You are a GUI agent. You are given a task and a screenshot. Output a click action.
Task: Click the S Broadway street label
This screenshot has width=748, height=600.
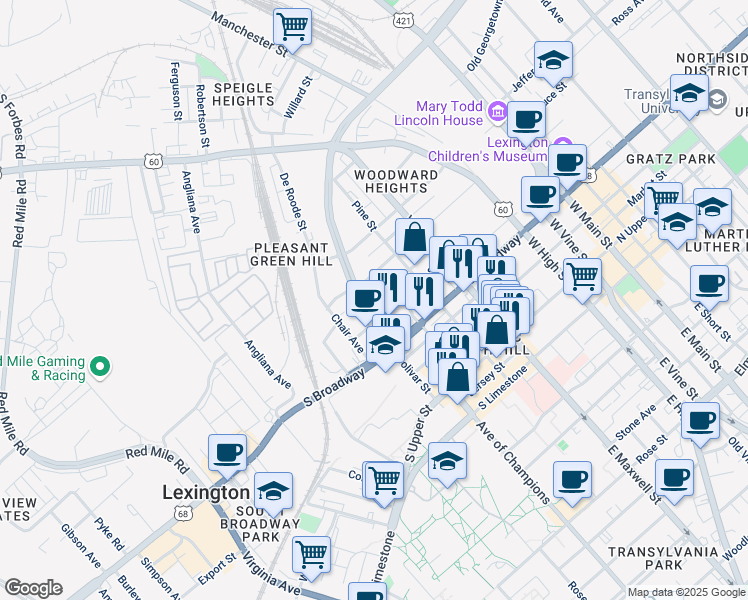pyautogui.click(x=334, y=388)
